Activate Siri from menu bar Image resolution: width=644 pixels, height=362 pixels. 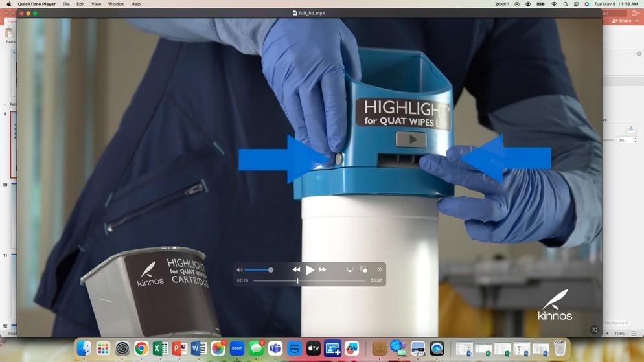click(x=587, y=4)
